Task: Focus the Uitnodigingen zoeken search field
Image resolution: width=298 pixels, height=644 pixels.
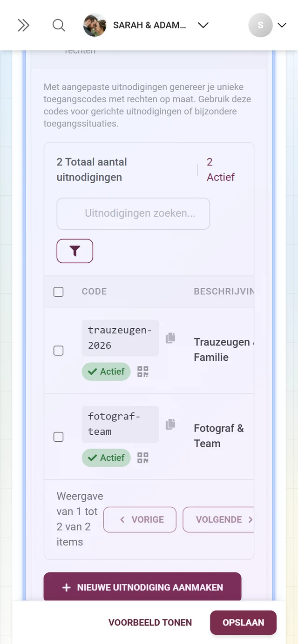Action: [x=133, y=213]
